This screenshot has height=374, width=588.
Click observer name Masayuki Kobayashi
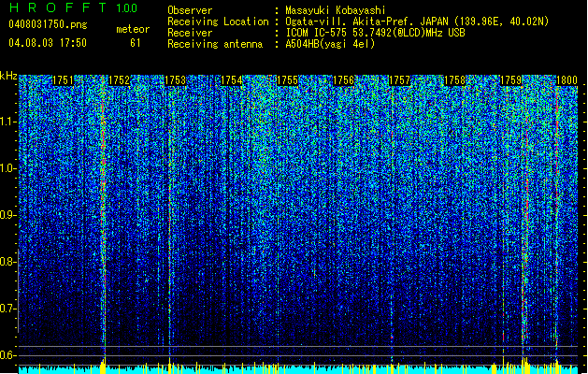pyautogui.click(x=336, y=10)
